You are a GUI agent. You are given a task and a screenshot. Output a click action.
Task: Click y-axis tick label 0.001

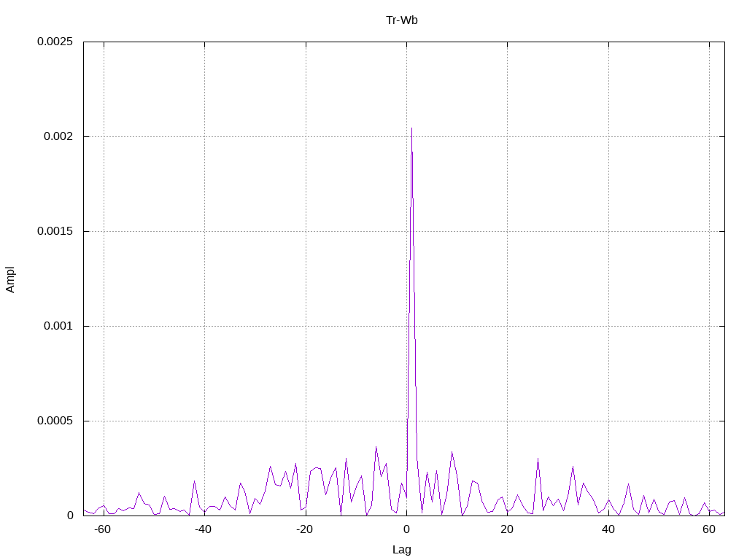coord(58,326)
